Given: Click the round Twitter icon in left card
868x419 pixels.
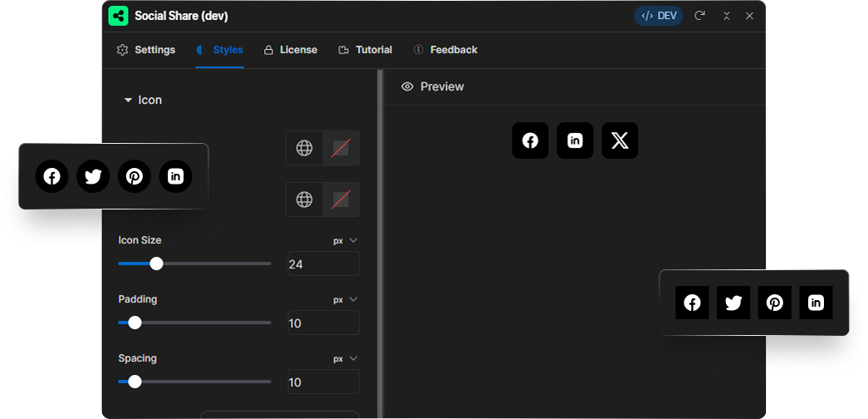Looking at the screenshot, I should click(x=93, y=177).
